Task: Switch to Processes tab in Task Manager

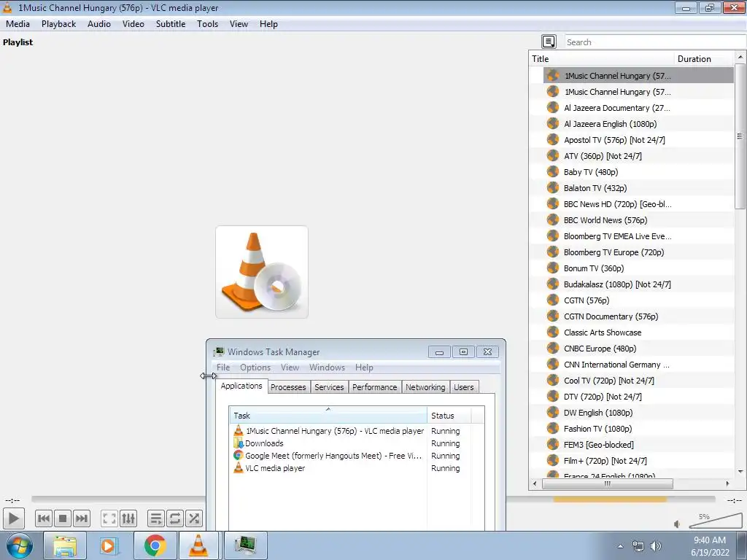Action: click(x=288, y=387)
